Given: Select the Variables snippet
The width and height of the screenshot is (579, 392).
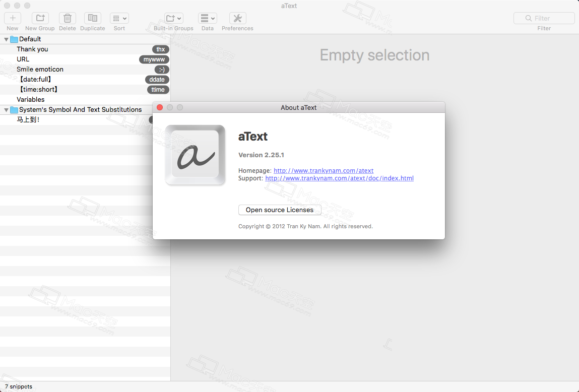Looking at the screenshot, I should pos(85,99).
